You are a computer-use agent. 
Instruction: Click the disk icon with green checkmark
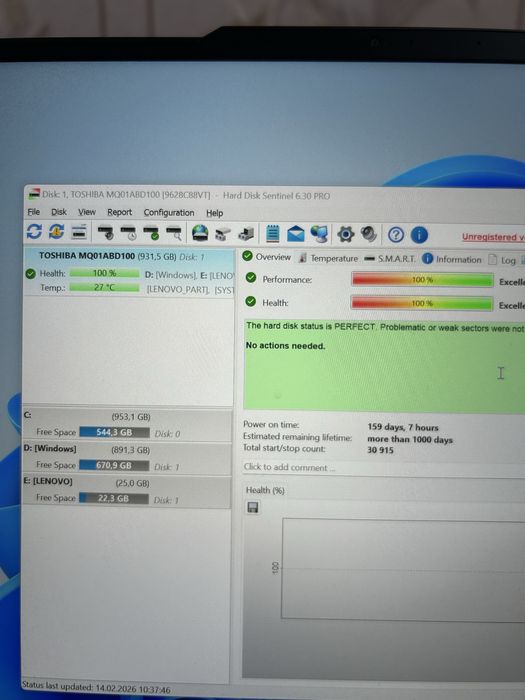point(151,233)
